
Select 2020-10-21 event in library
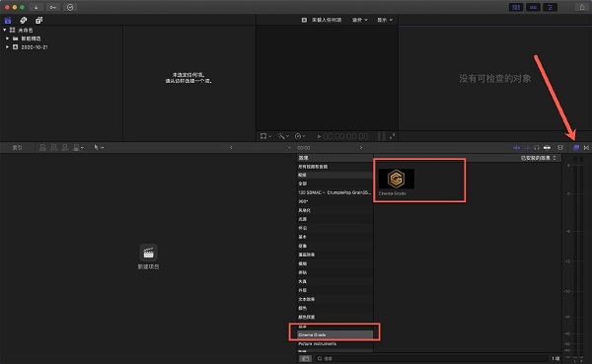pos(35,47)
